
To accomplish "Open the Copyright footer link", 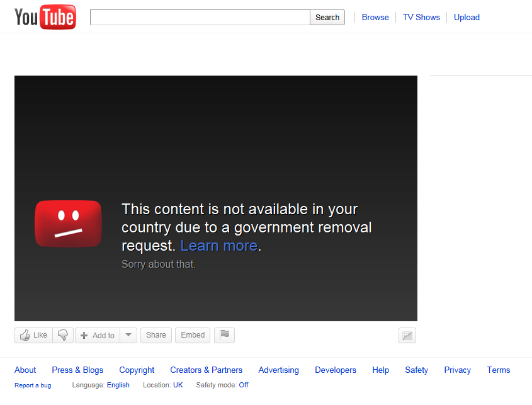I will [x=137, y=370].
